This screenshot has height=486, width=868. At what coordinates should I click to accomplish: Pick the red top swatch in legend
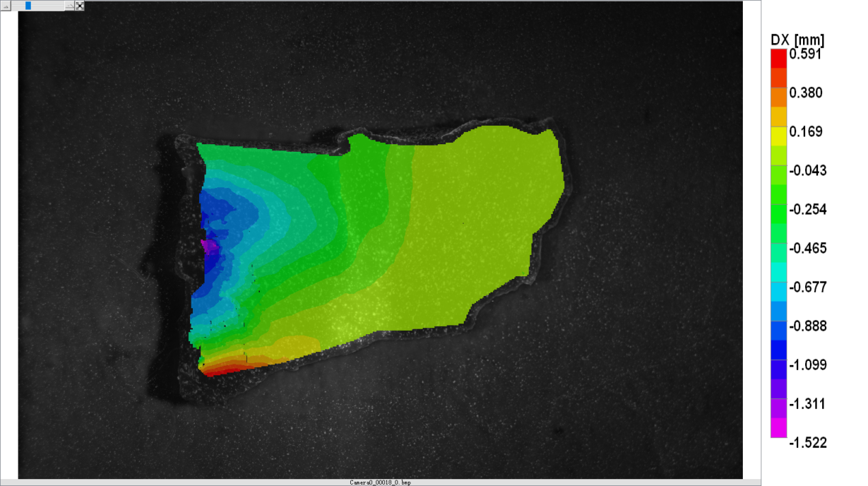coord(778,58)
